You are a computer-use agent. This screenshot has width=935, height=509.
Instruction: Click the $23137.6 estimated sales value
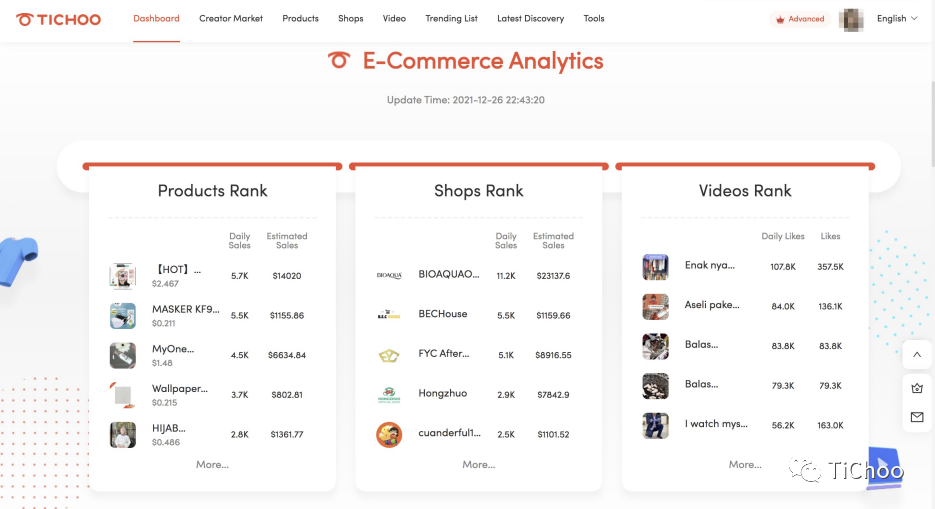(x=553, y=276)
